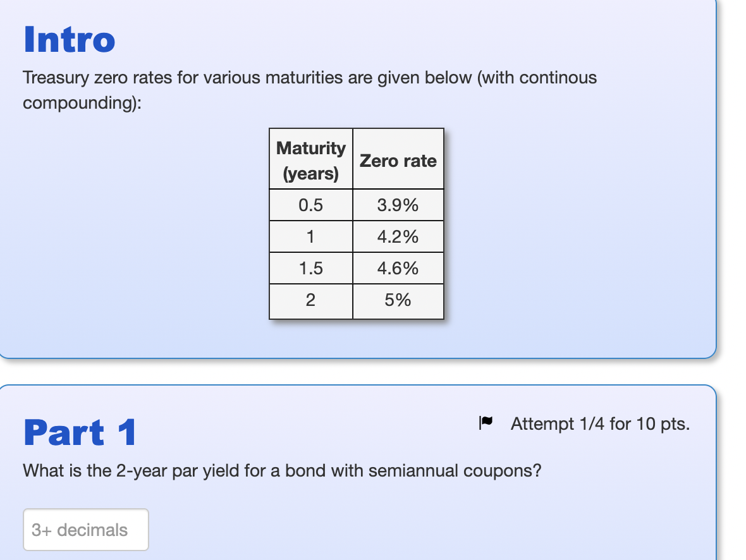
Task: Click the Maturity (years) column header
Action: click(x=310, y=160)
